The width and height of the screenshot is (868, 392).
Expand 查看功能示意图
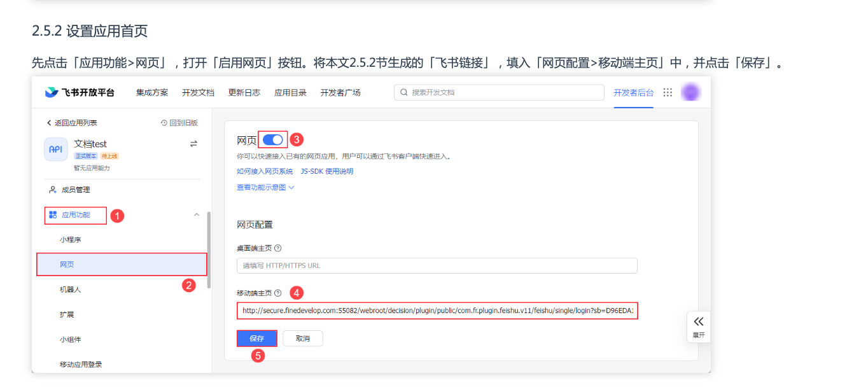point(265,187)
